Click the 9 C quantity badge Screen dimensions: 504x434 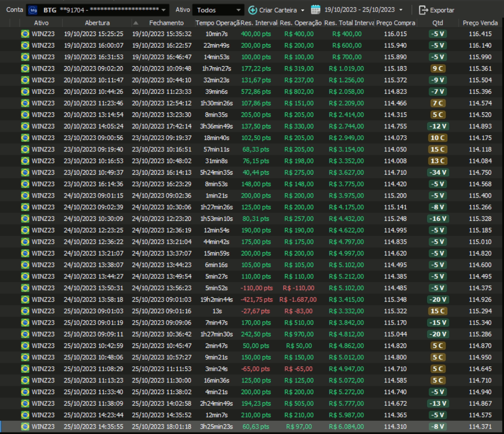click(437, 69)
